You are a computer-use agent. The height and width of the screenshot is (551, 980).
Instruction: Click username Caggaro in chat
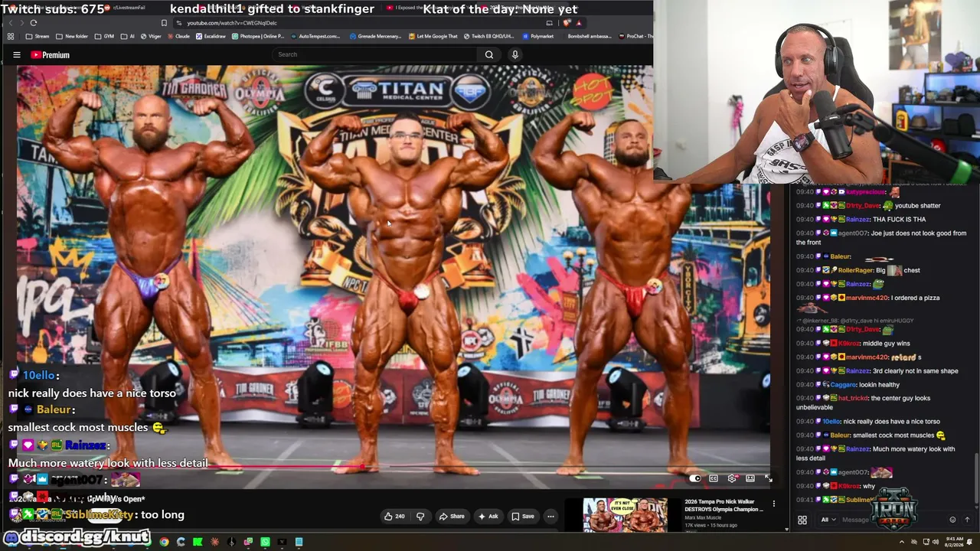click(844, 385)
